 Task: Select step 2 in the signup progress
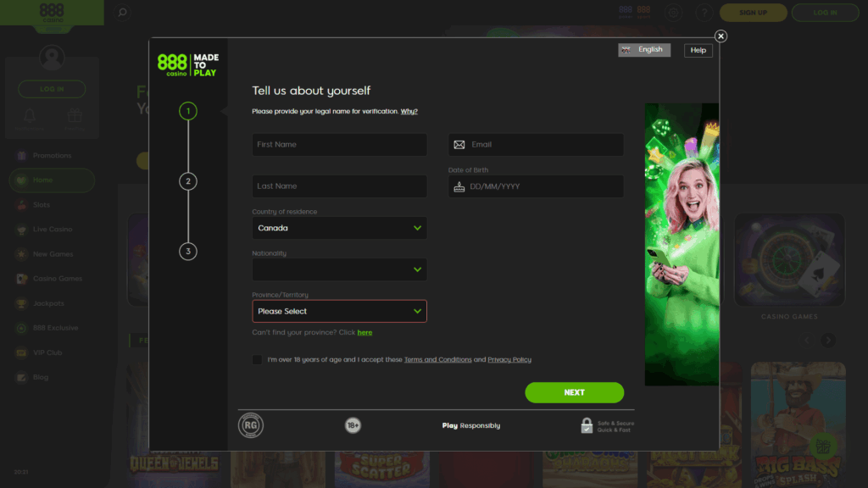[x=186, y=181]
